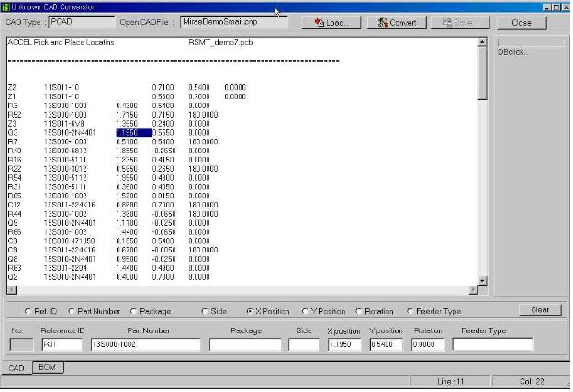Click value -0.2650 in row R40
This screenshot has width=573, height=392.
[x=163, y=151]
